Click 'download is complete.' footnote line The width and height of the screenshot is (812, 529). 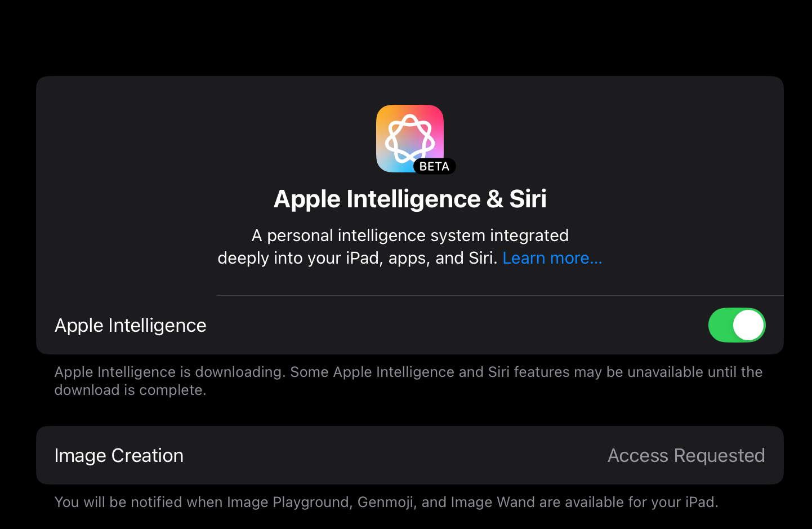[x=130, y=390]
